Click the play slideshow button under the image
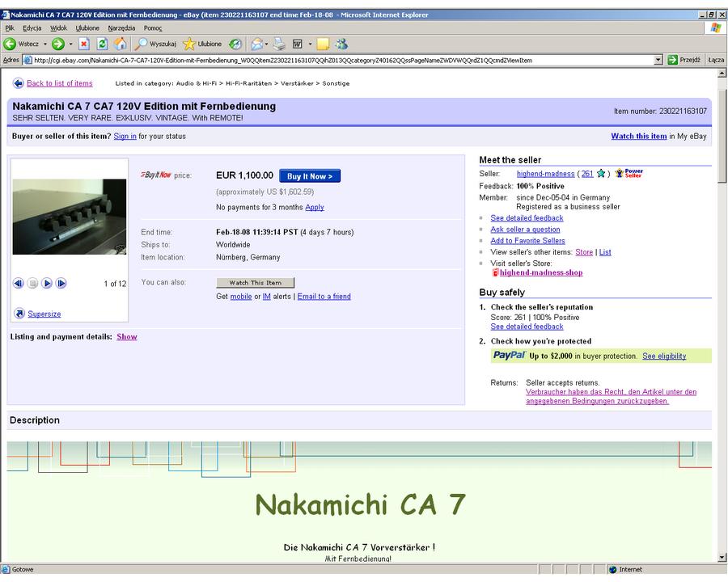This screenshot has width=728, height=582. coord(47,283)
